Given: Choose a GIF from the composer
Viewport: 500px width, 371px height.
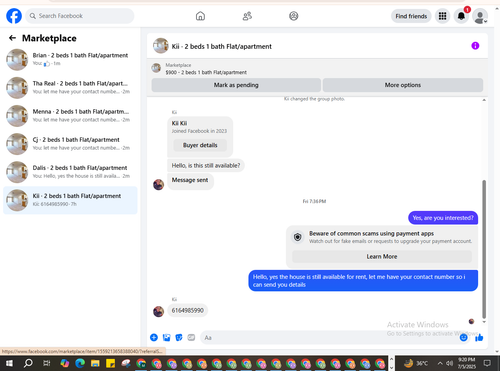Looking at the screenshot, I should 191,337.
